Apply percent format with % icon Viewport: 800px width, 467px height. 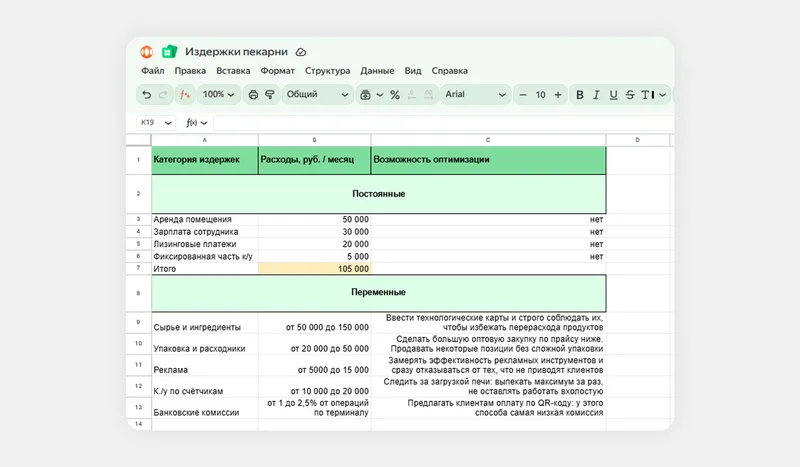(x=395, y=94)
